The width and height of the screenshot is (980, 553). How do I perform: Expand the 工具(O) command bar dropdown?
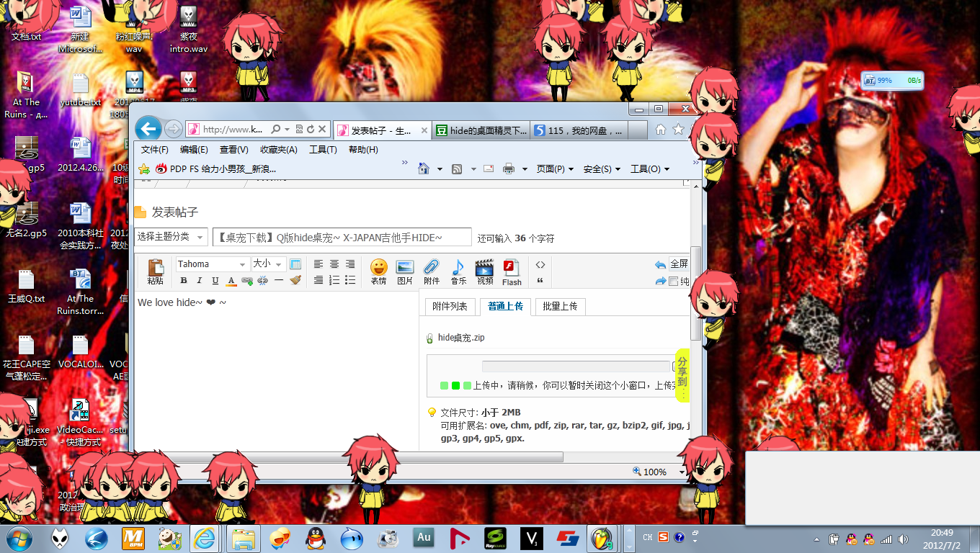[x=650, y=168]
